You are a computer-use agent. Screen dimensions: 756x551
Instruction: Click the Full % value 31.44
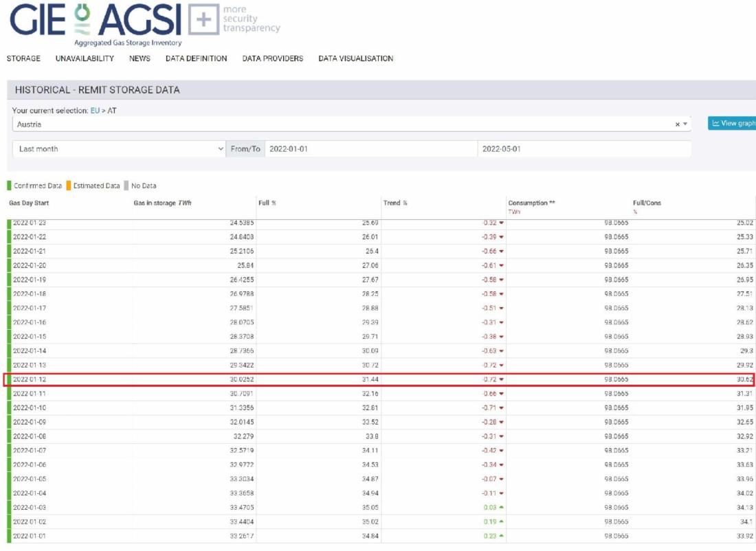tap(370, 379)
